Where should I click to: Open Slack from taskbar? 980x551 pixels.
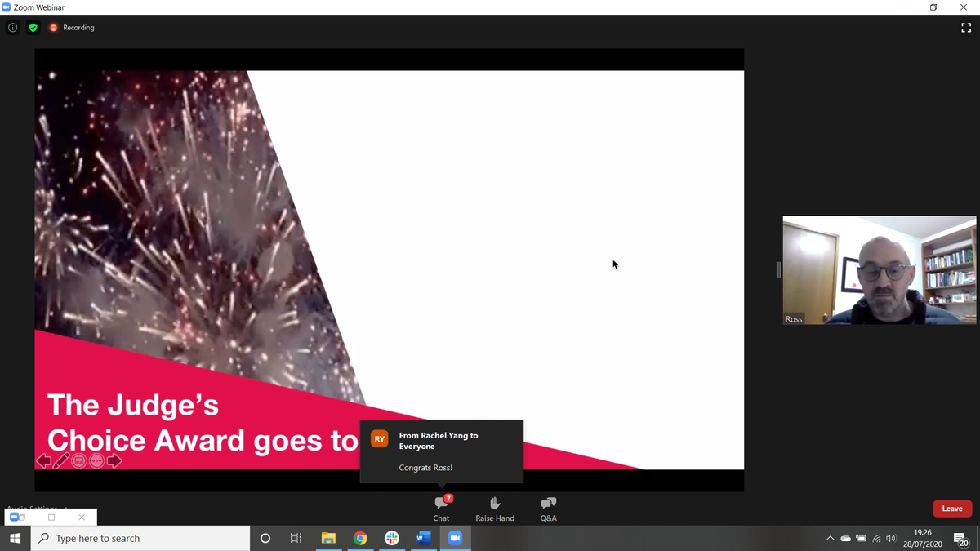(392, 539)
